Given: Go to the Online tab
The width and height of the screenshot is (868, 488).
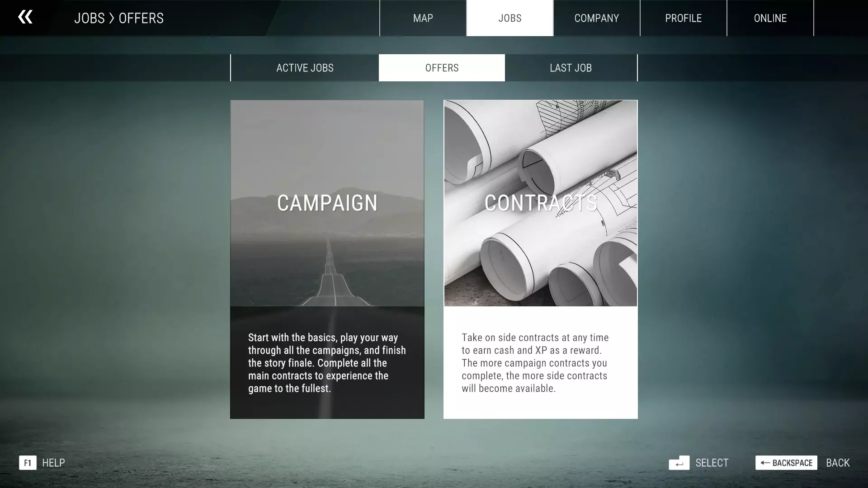Looking at the screenshot, I should [x=770, y=18].
